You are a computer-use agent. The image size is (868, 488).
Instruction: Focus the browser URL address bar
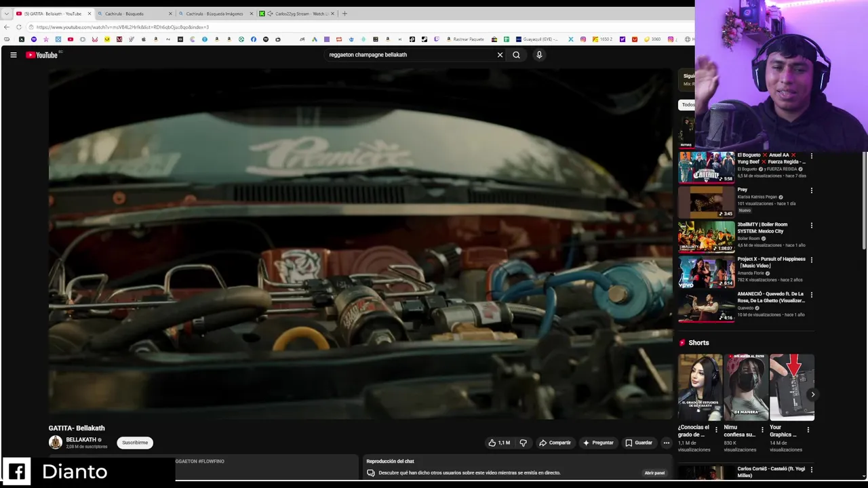[359, 27]
